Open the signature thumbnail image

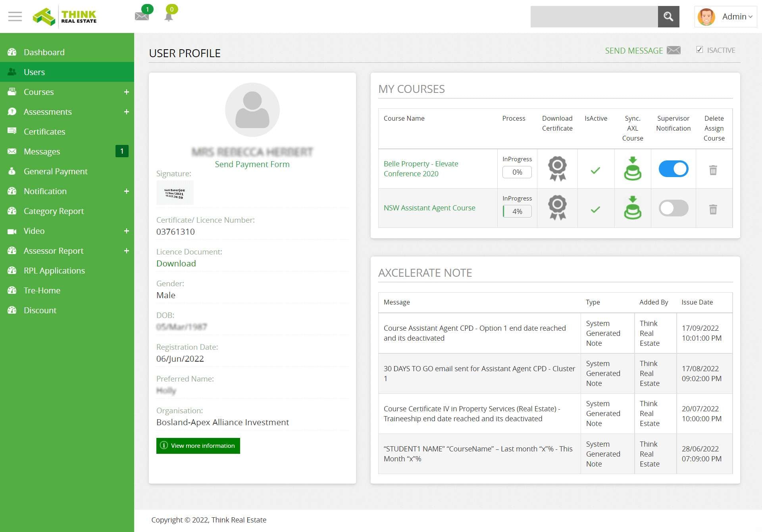(x=175, y=193)
